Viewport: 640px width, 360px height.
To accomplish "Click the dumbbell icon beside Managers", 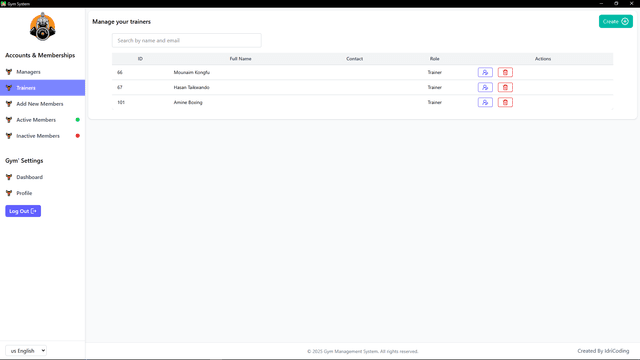I will (x=9, y=72).
